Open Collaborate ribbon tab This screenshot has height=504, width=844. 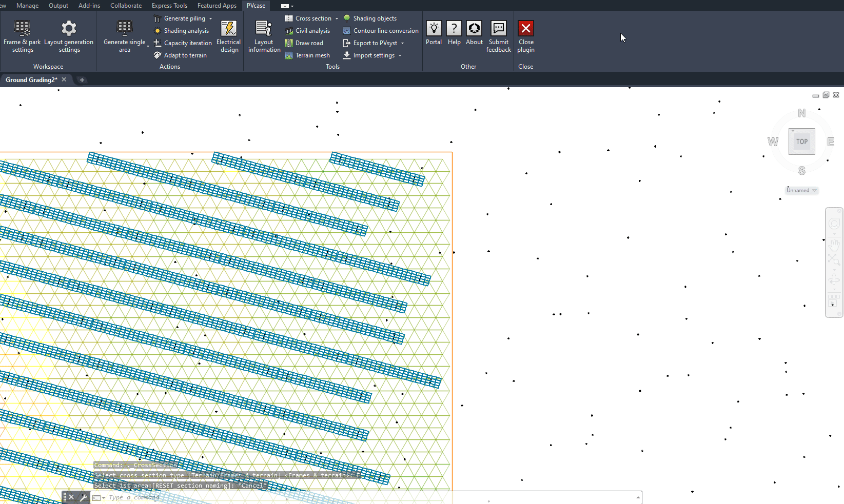(x=126, y=6)
